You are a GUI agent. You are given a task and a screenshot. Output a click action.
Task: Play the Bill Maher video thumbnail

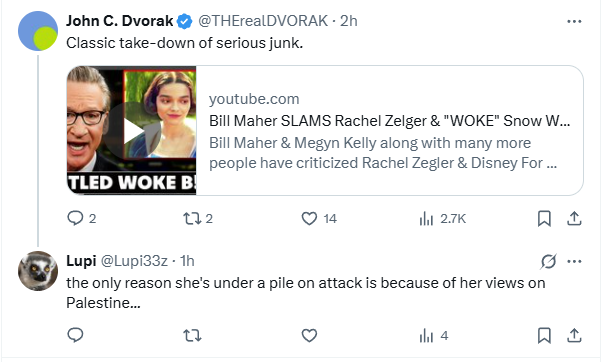coord(132,131)
